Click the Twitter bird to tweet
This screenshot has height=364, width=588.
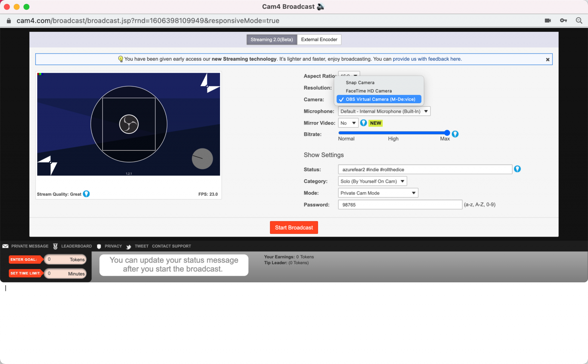(129, 246)
